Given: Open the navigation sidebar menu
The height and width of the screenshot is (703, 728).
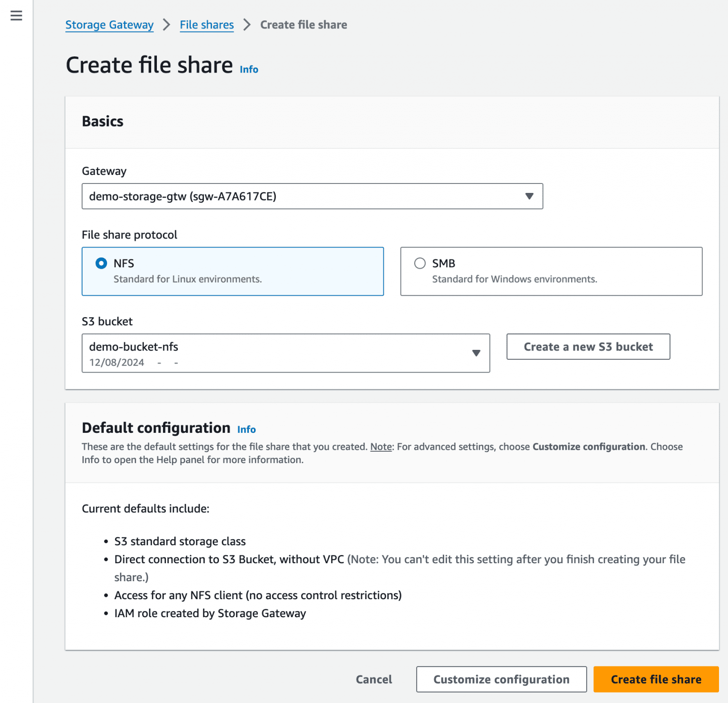Looking at the screenshot, I should (16, 16).
